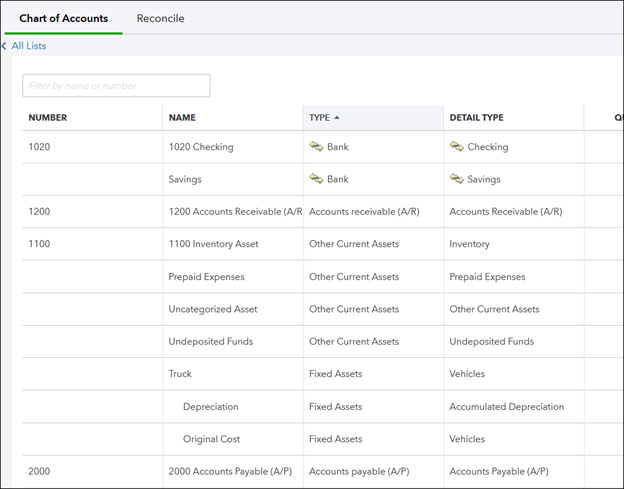This screenshot has height=489, width=624.
Task: Click the bank icon in 1020 Checking type
Action: 316,147
